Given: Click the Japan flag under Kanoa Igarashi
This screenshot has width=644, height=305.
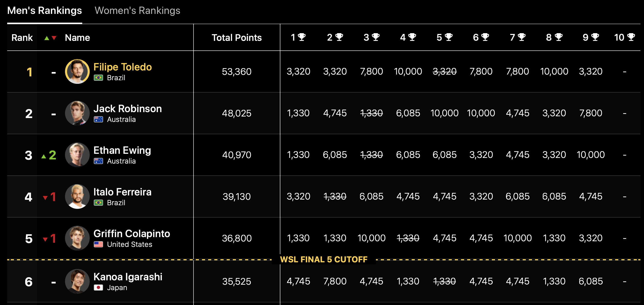Looking at the screenshot, I should [98, 288].
